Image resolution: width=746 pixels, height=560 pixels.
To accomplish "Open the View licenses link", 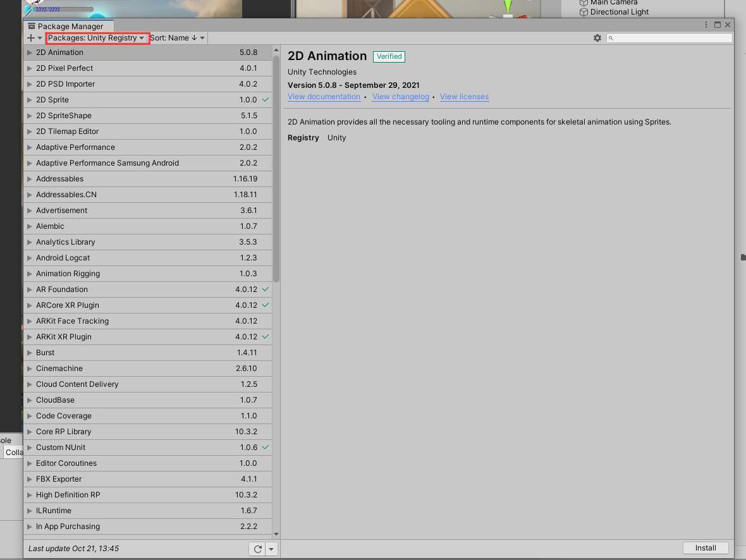I will click(464, 97).
